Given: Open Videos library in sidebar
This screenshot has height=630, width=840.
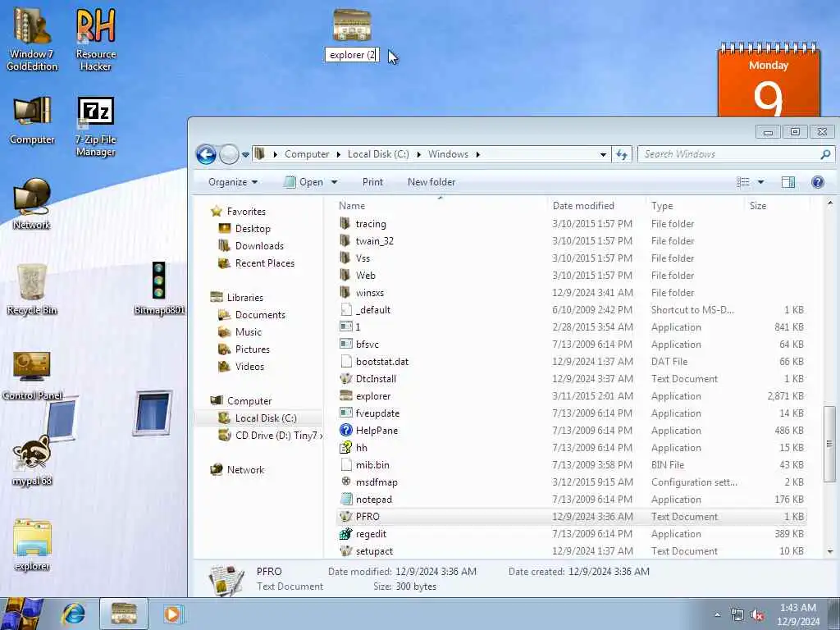Looking at the screenshot, I should coord(241,367).
